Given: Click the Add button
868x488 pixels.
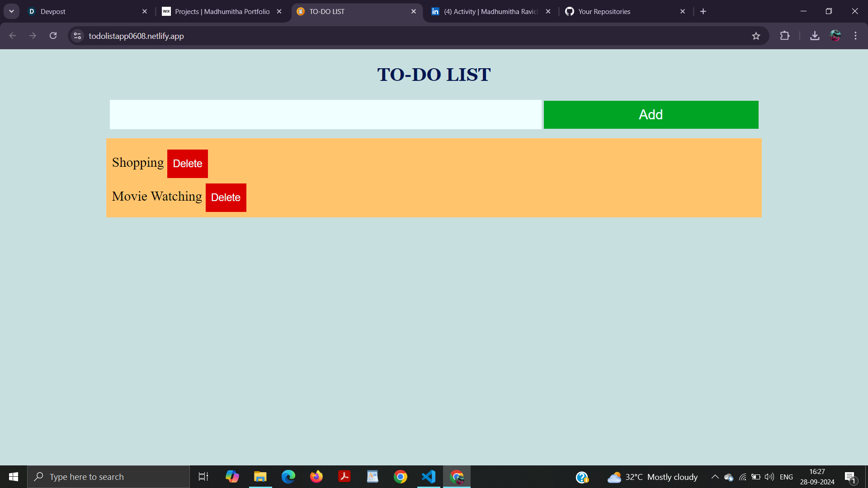Looking at the screenshot, I should [x=651, y=114].
